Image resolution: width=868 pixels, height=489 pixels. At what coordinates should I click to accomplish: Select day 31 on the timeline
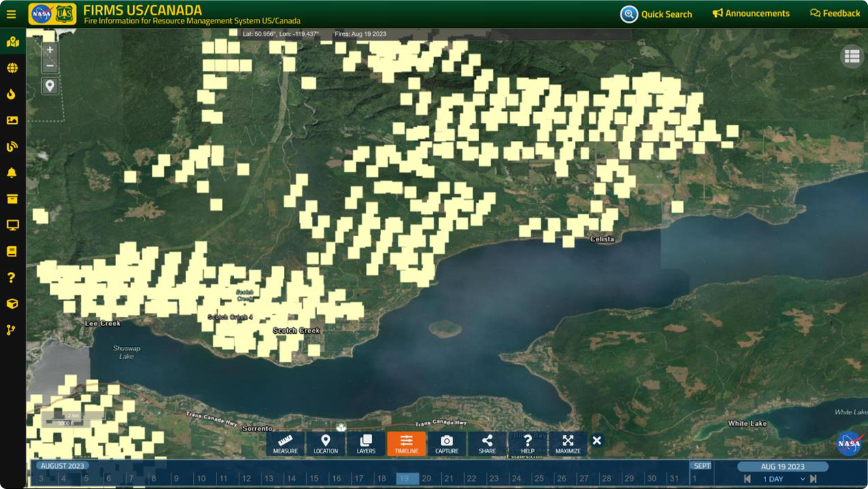coord(674,479)
